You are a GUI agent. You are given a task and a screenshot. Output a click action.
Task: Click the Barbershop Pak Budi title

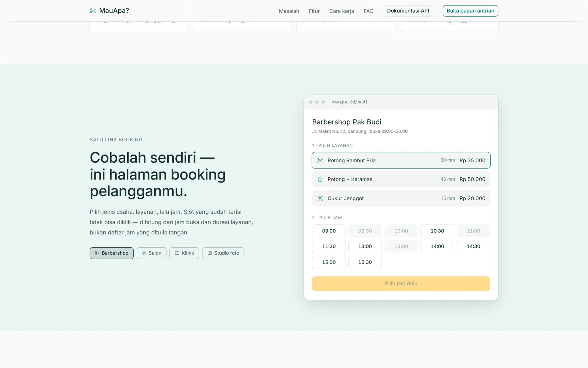[347, 122]
